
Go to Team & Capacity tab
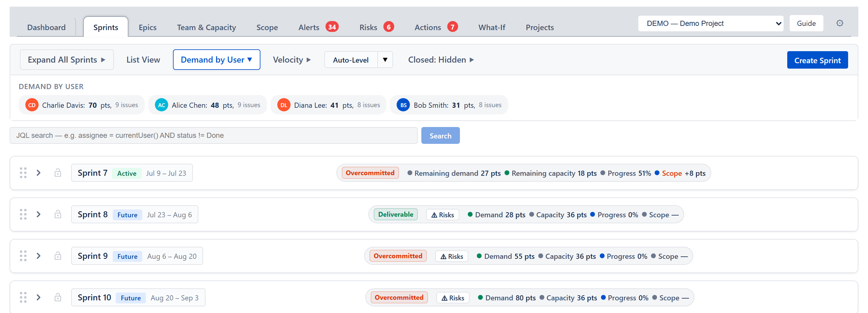tap(206, 27)
